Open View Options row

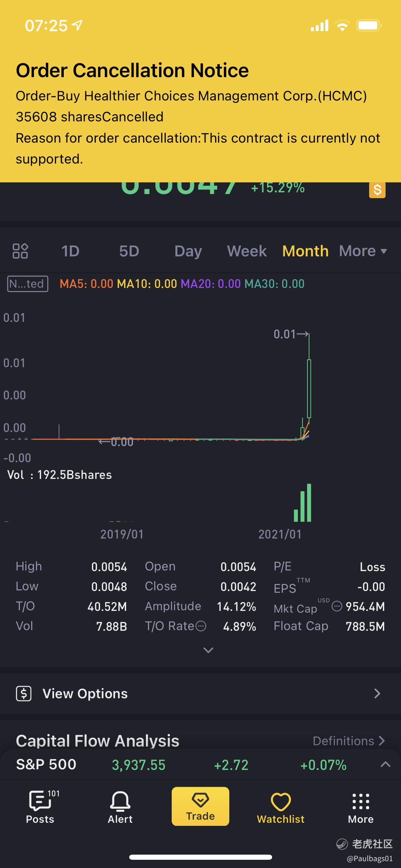200,694
